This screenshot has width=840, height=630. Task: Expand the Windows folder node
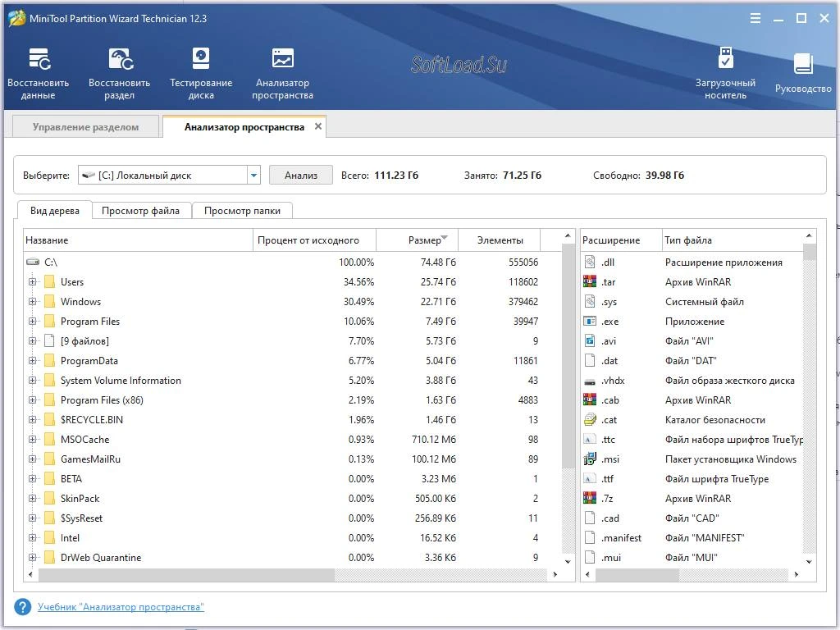[32, 302]
